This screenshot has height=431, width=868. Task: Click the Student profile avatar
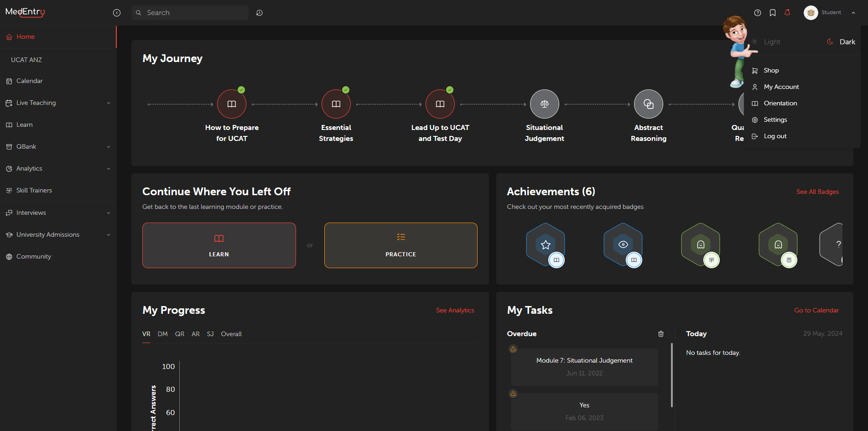(811, 13)
